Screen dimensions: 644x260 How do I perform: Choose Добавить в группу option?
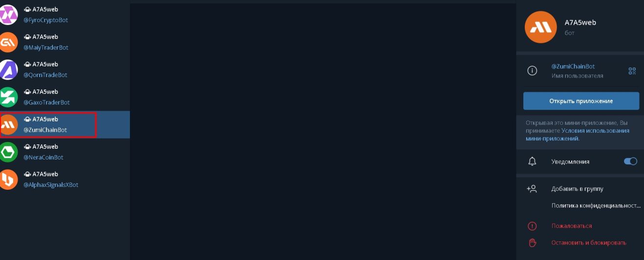pos(577,189)
